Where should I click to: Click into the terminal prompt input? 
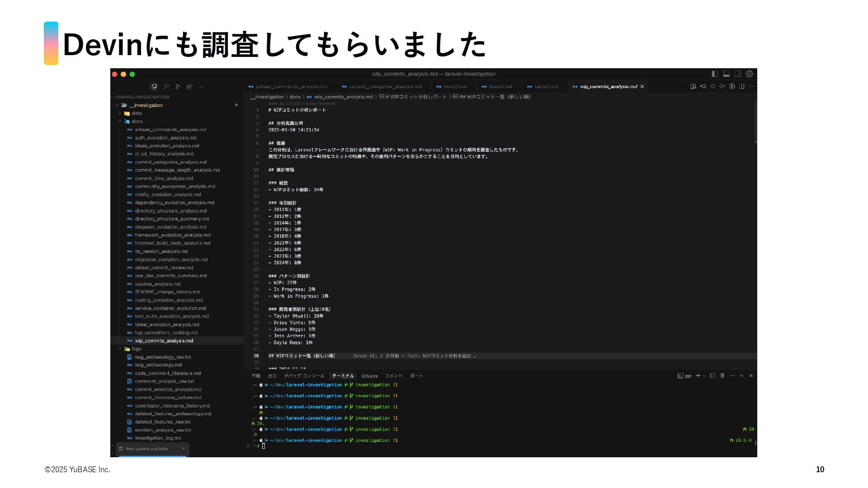click(264, 446)
